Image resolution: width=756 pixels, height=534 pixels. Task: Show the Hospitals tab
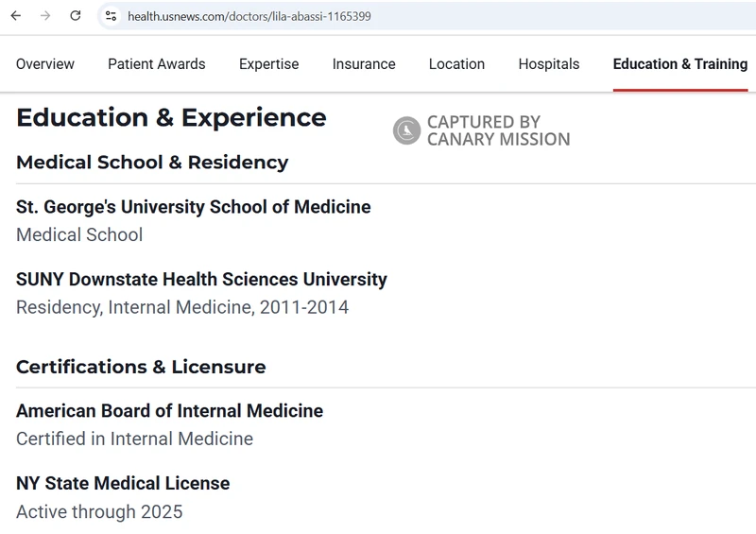pos(549,63)
